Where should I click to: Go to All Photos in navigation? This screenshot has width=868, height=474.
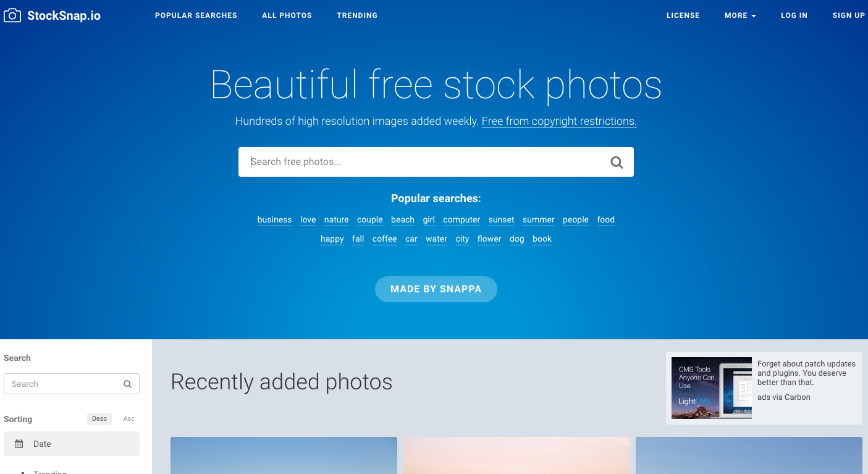287,15
